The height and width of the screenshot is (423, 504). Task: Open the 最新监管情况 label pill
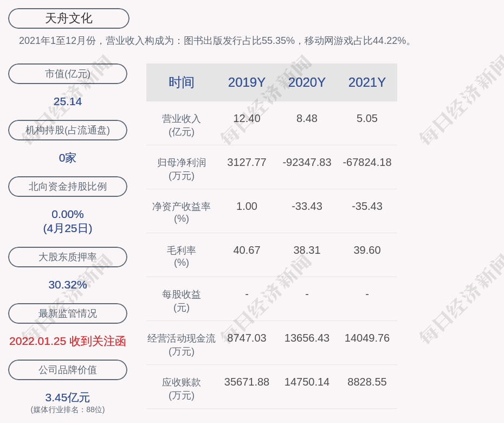[68, 313]
